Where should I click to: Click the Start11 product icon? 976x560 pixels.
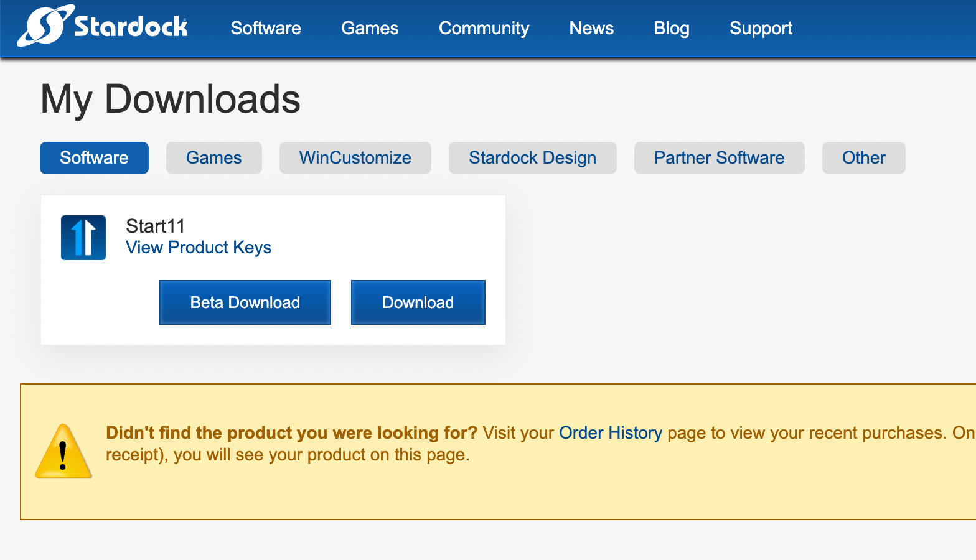click(x=83, y=238)
